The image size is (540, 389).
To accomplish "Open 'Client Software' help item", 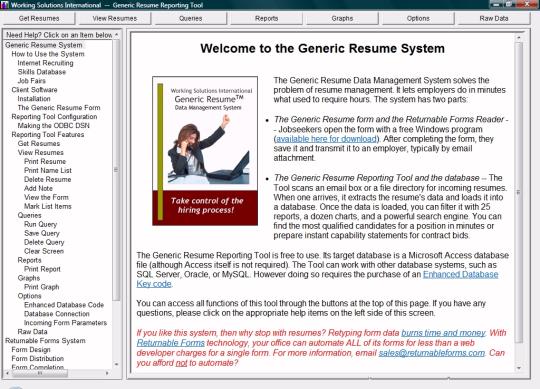I will (34, 90).
